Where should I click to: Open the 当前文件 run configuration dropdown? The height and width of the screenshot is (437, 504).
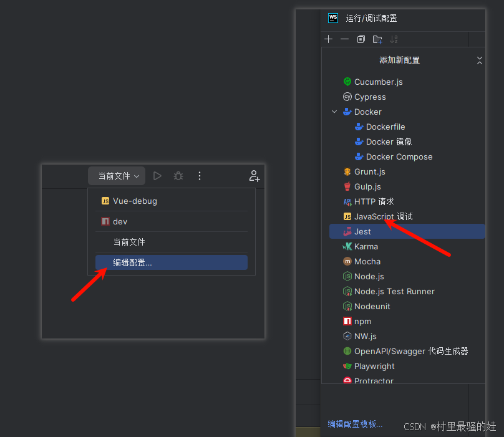click(117, 176)
